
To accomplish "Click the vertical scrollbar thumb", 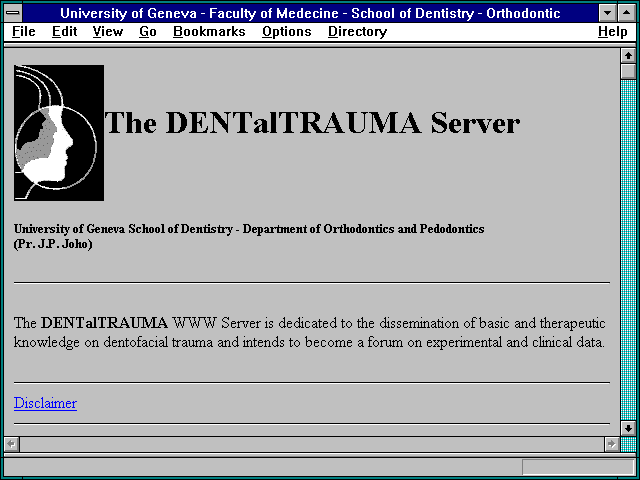I will click(x=628, y=71).
